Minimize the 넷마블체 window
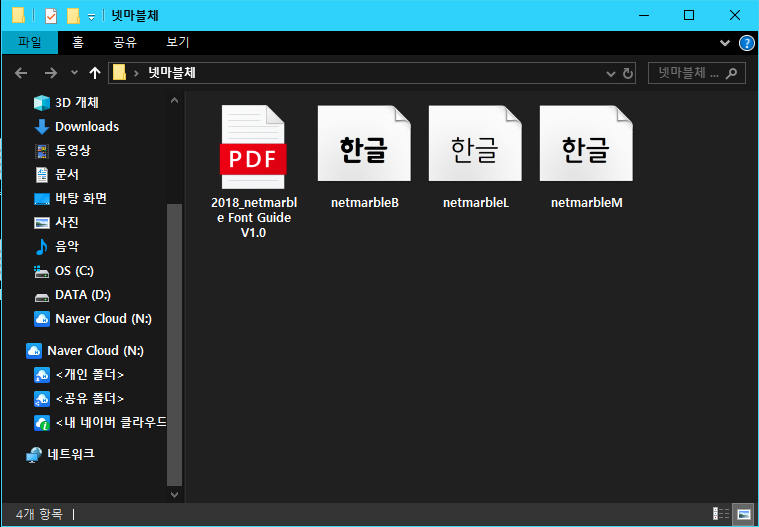This screenshot has width=759, height=527. pos(644,15)
